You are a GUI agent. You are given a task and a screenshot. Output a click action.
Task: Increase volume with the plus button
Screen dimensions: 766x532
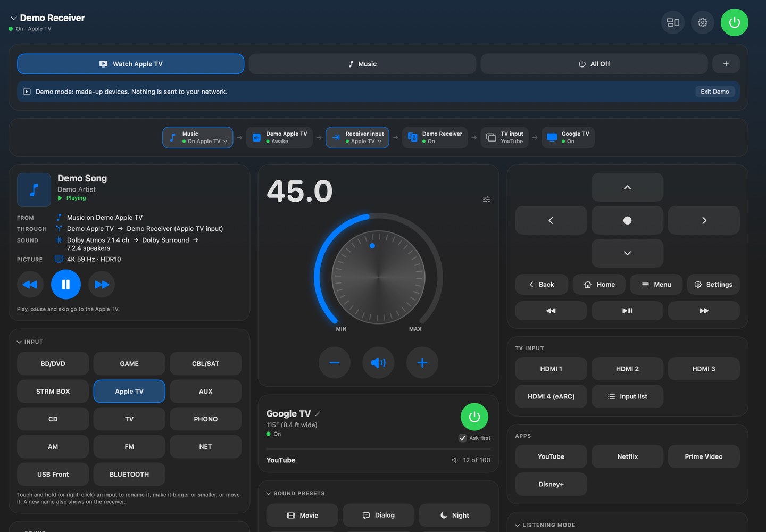pos(422,363)
